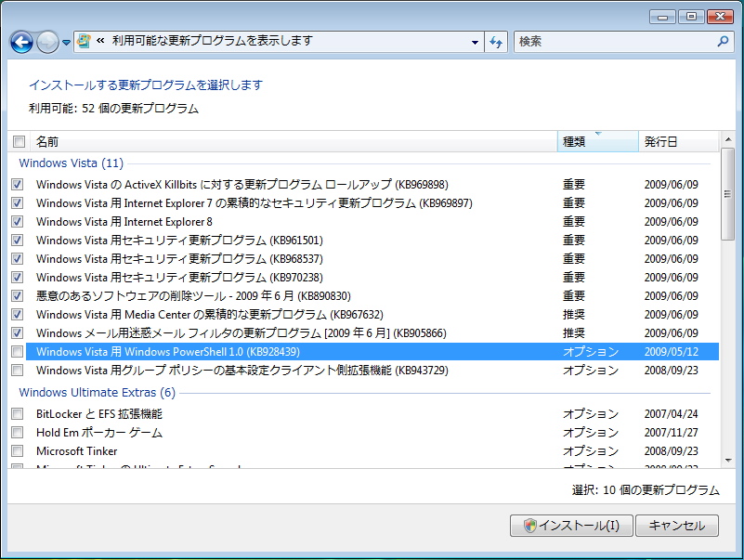Uncheck the Internet Explorer 8 update
This screenshot has height=560, width=744.
(18, 222)
